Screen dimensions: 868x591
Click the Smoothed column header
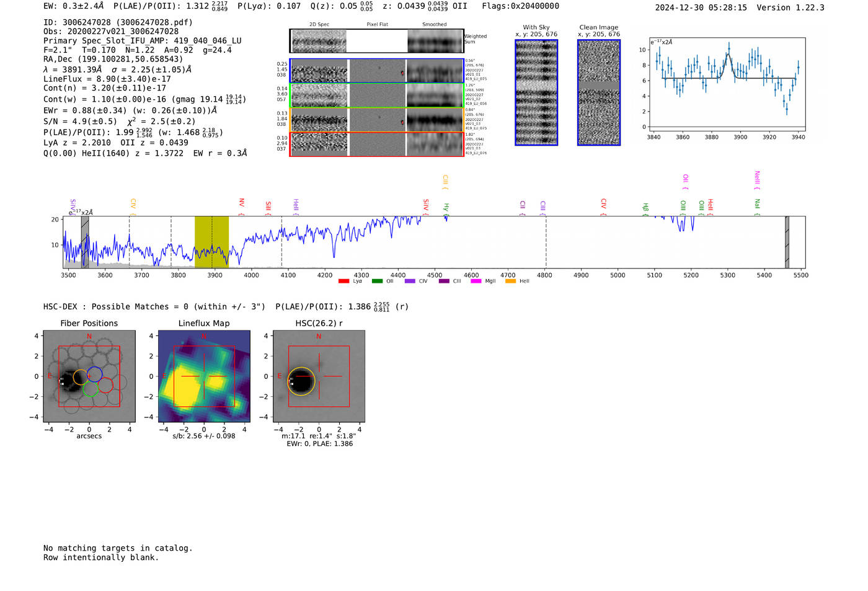point(435,25)
